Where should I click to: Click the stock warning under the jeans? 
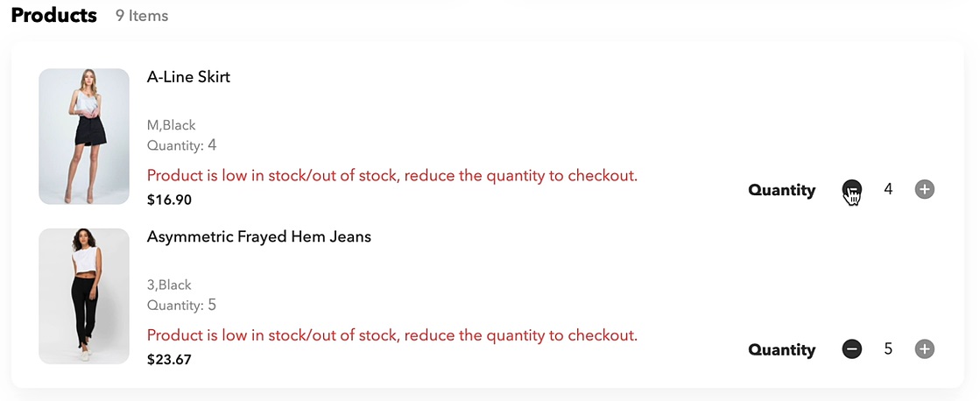pyautogui.click(x=392, y=335)
